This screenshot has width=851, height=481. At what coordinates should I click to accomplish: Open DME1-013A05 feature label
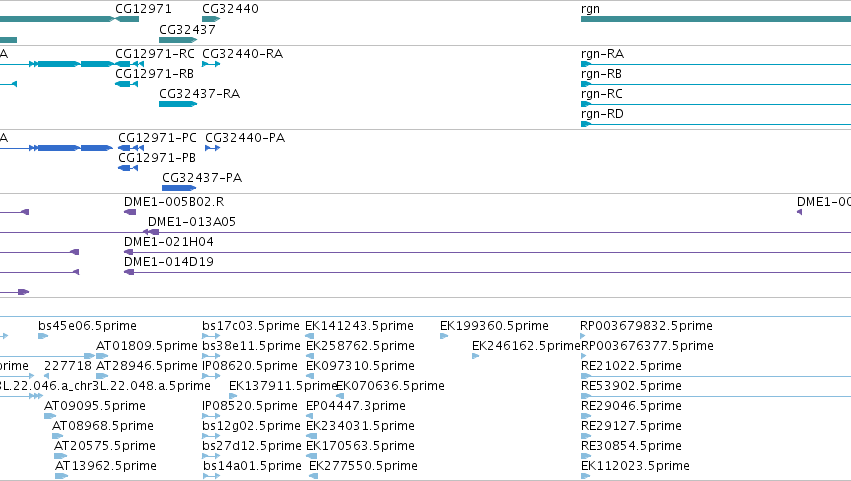(192, 222)
